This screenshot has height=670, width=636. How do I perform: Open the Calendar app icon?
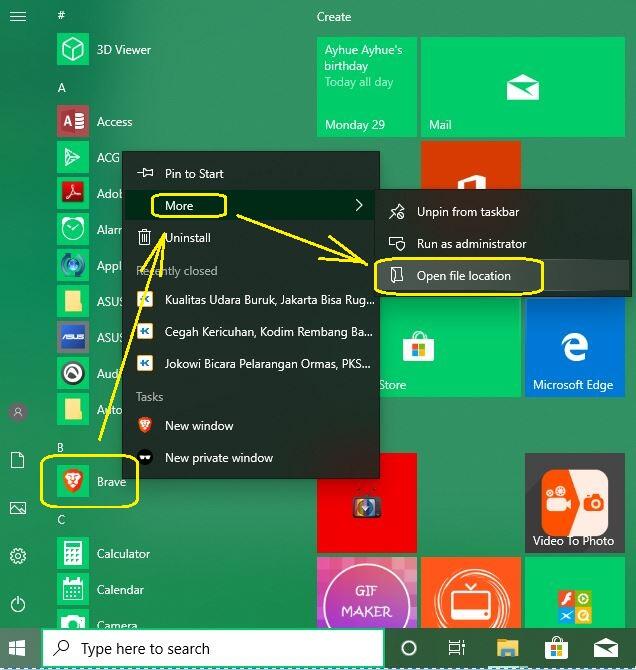click(x=73, y=589)
